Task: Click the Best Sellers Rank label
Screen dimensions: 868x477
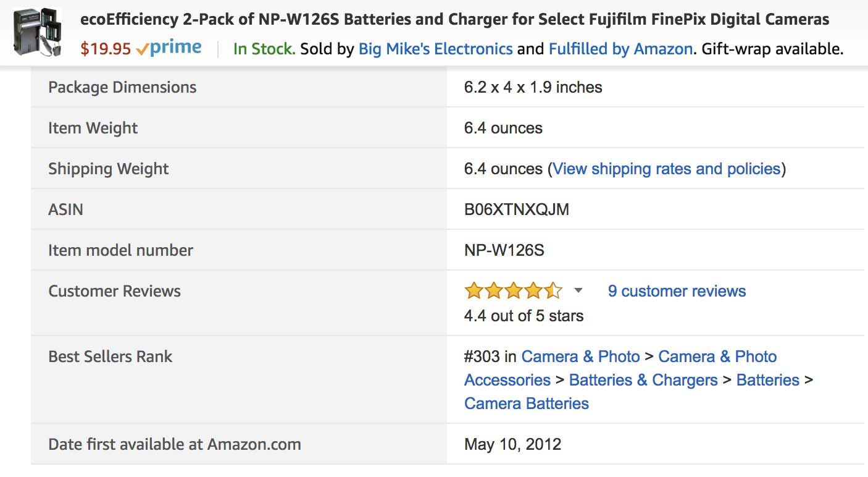Action: (x=111, y=357)
